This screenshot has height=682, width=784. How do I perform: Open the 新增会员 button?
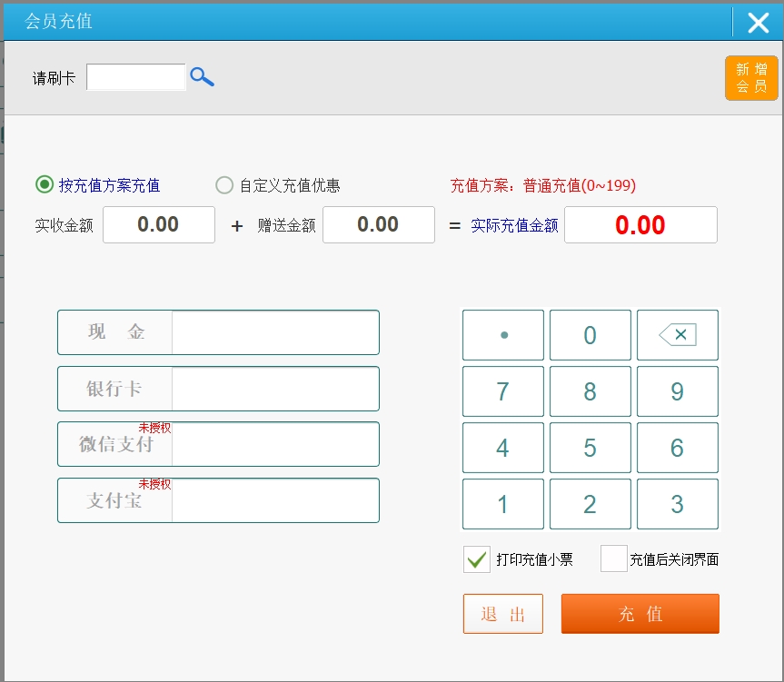point(751,78)
